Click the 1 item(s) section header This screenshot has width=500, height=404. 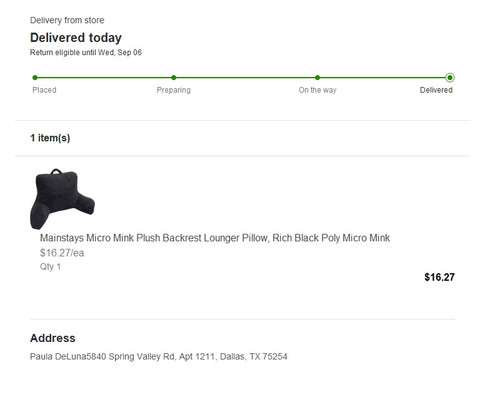[x=50, y=138]
